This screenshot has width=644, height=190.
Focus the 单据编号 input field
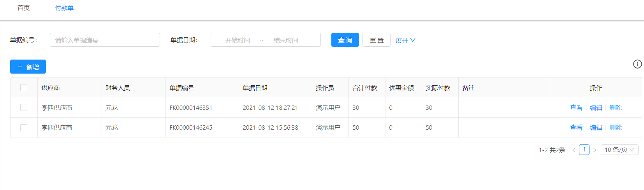(x=105, y=40)
